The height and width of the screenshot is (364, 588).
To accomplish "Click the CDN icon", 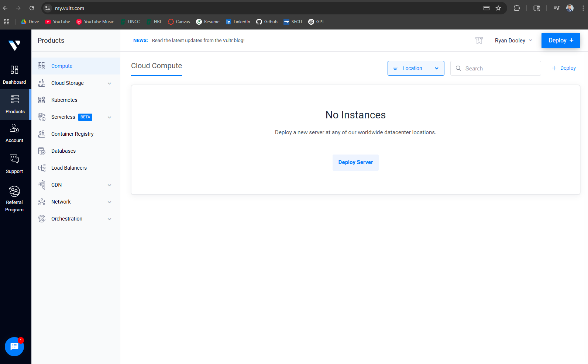I will 42,185.
